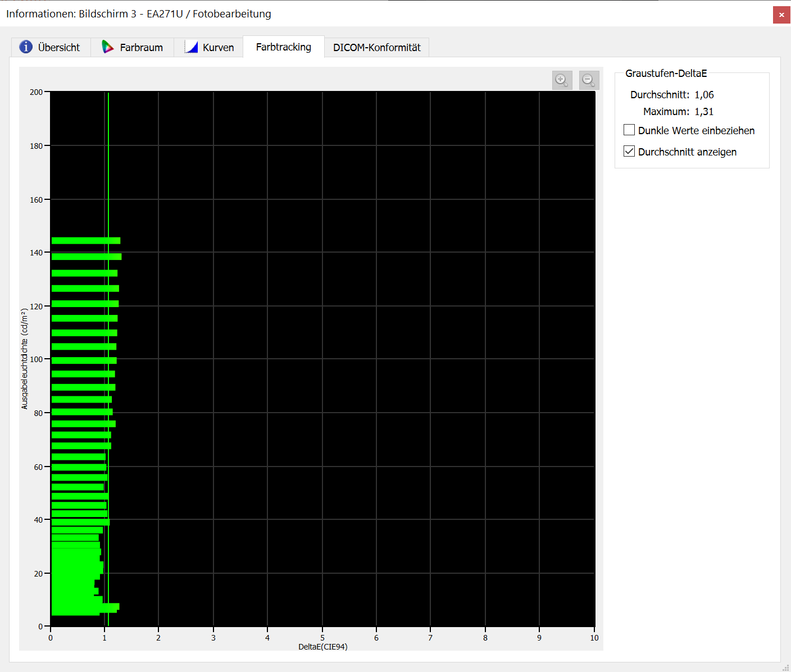Enable Dunkle Werte einbeziehen checkbox
The height and width of the screenshot is (672, 791).
pyautogui.click(x=629, y=130)
